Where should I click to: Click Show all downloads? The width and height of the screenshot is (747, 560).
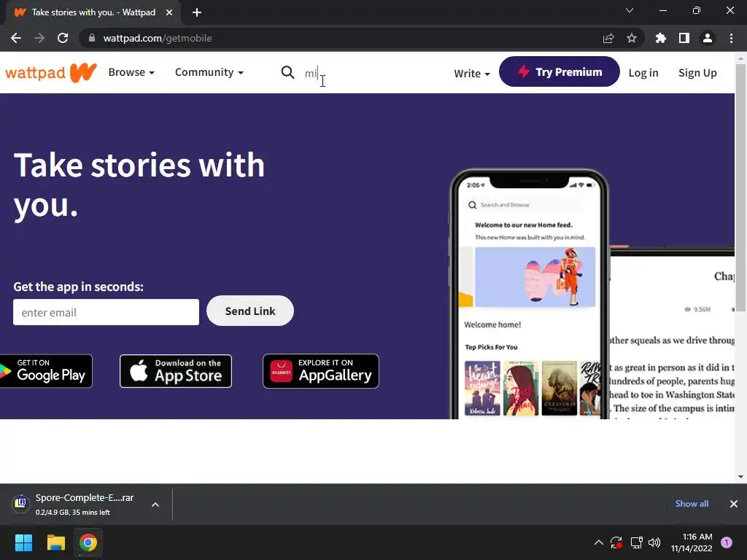692,504
